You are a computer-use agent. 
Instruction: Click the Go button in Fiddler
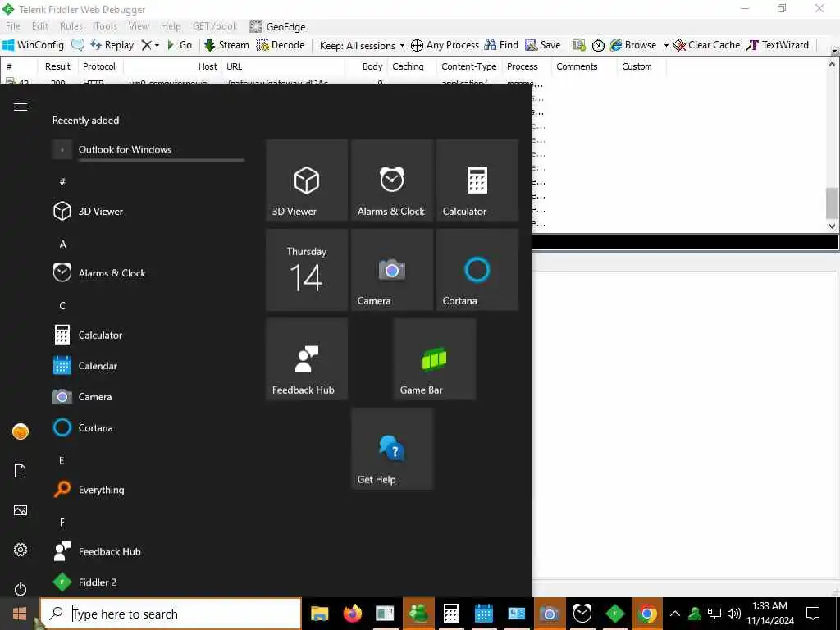pyautogui.click(x=180, y=45)
